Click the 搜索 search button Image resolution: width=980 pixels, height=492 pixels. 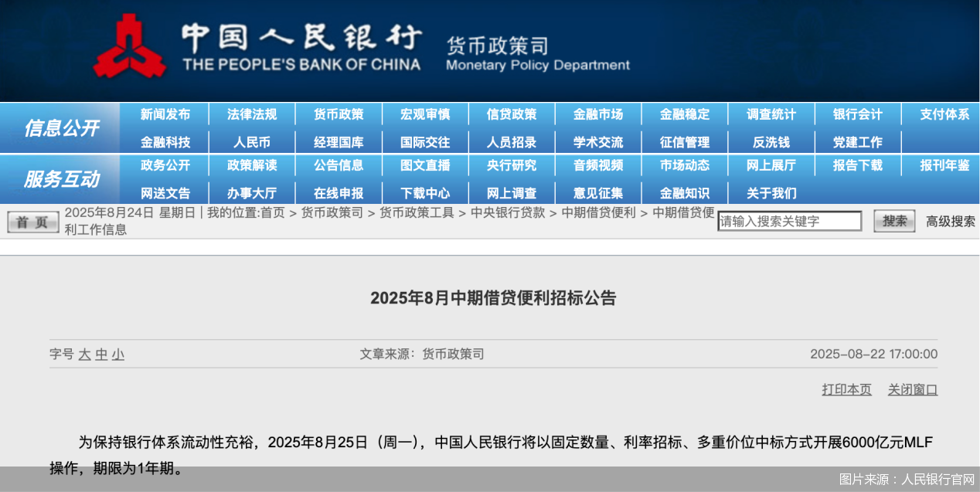tap(895, 221)
